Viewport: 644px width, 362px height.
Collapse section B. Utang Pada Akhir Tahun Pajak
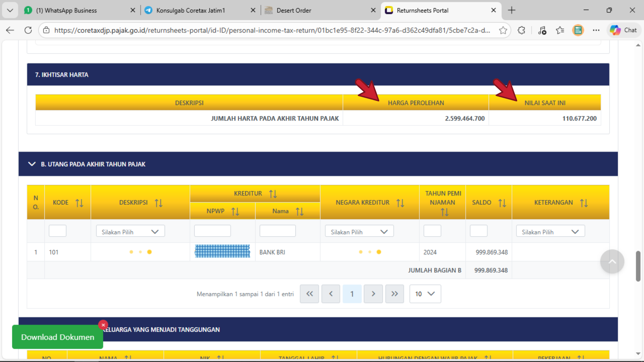point(32,164)
